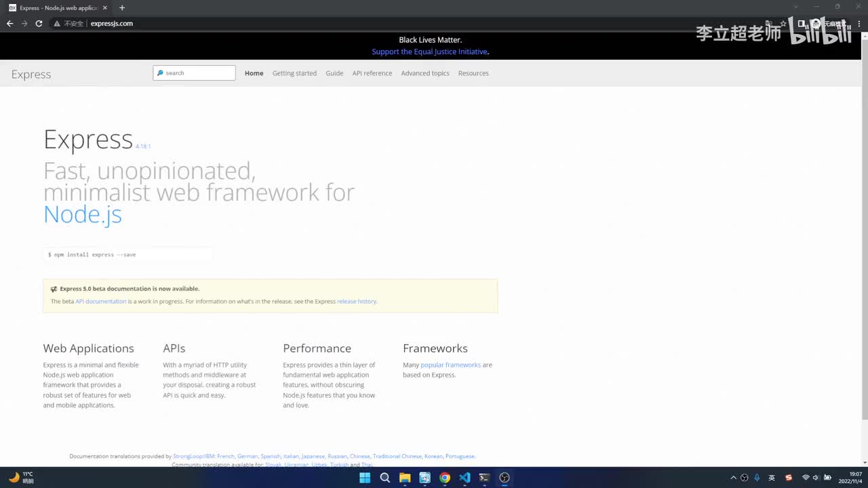The image size is (868, 488).
Task: Follow the Support the Equal Justice Initiative link
Action: [429, 52]
